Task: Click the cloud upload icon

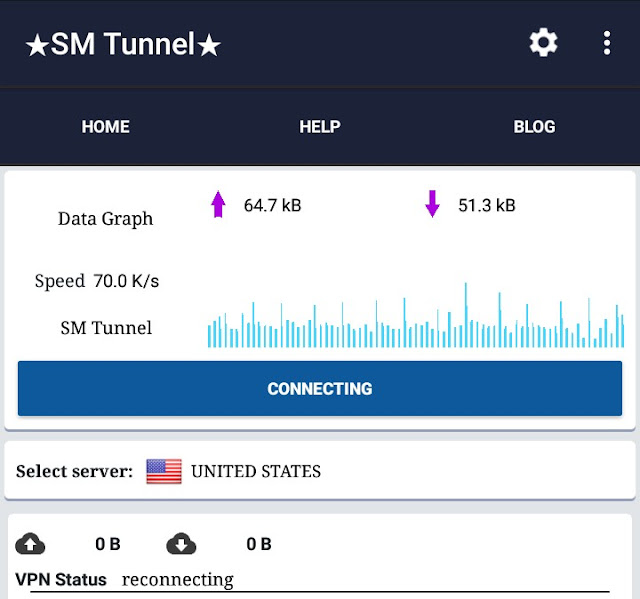Action: coord(31,544)
